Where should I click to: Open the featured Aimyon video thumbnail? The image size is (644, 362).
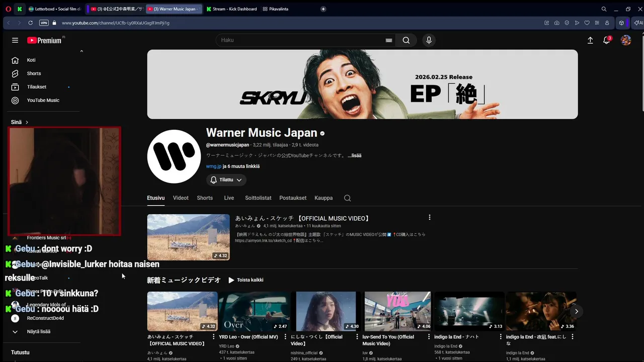click(x=188, y=237)
